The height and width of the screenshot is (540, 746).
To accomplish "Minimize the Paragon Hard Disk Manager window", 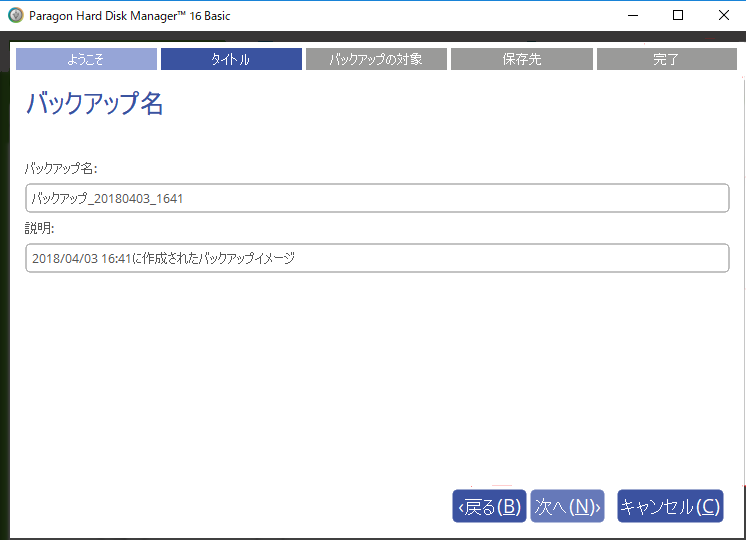I will 631,15.
